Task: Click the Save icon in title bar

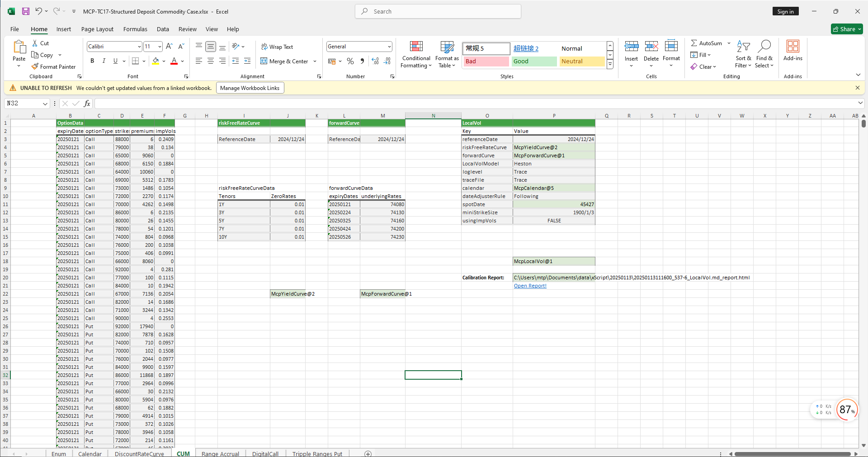Action: [26, 11]
